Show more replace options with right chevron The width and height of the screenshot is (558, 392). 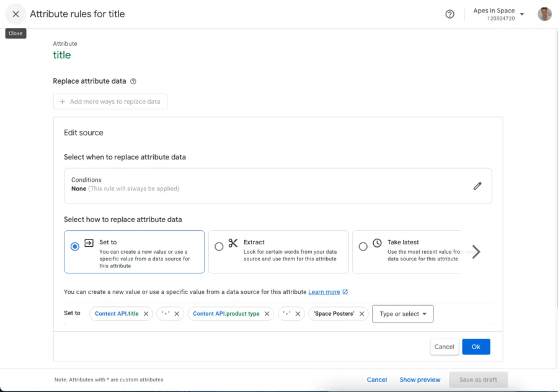click(476, 252)
